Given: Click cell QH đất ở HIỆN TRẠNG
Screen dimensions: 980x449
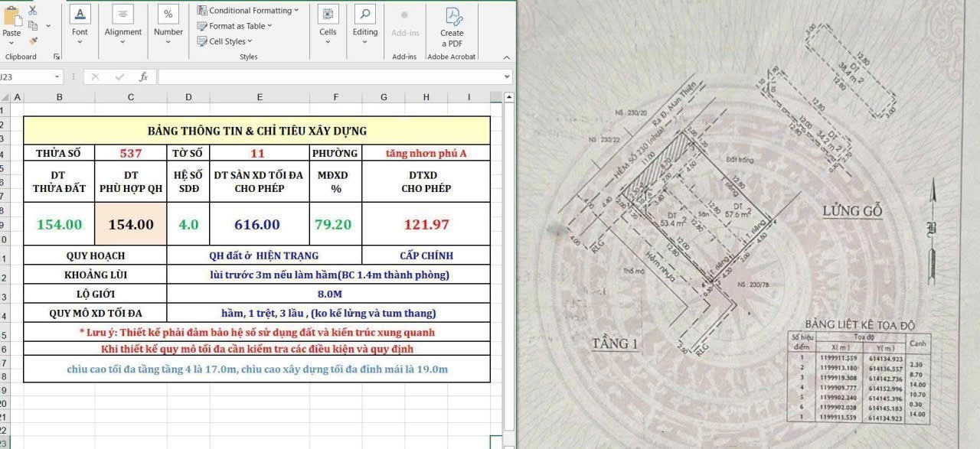Looking at the screenshot, I should pyautogui.click(x=264, y=255).
